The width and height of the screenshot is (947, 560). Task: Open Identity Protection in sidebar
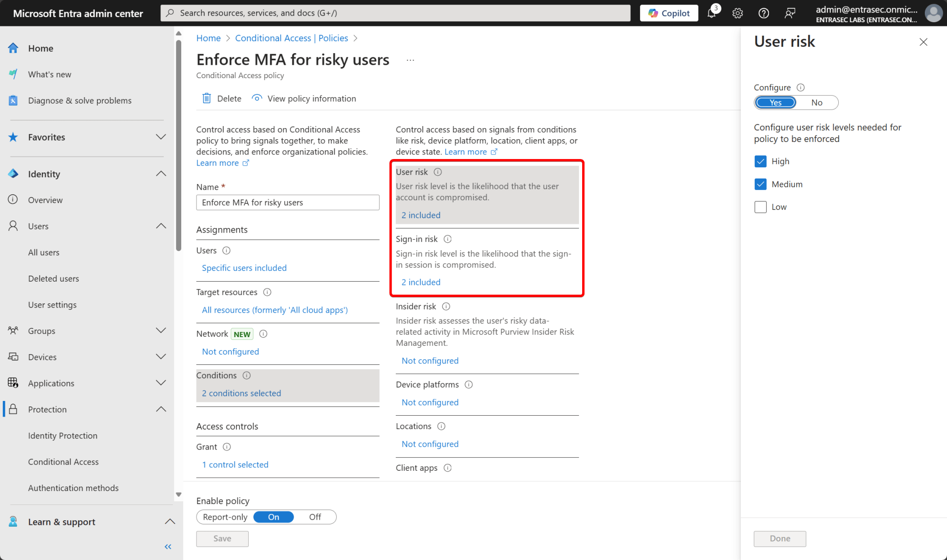click(x=63, y=436)
